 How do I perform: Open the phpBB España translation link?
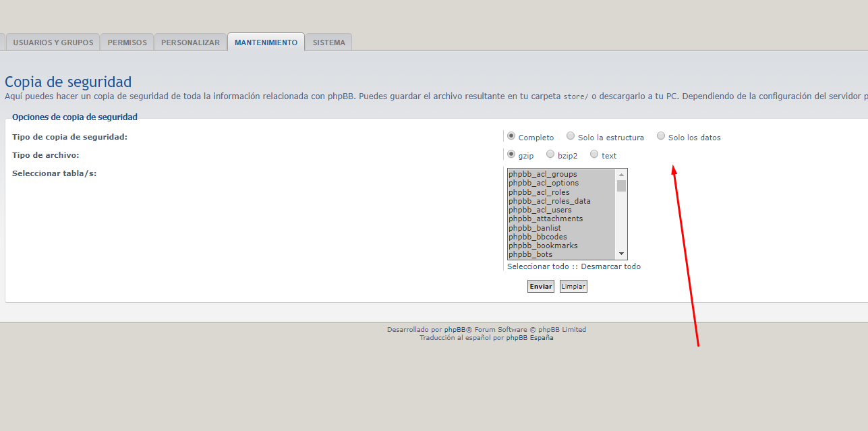click(x=529, y=338)
